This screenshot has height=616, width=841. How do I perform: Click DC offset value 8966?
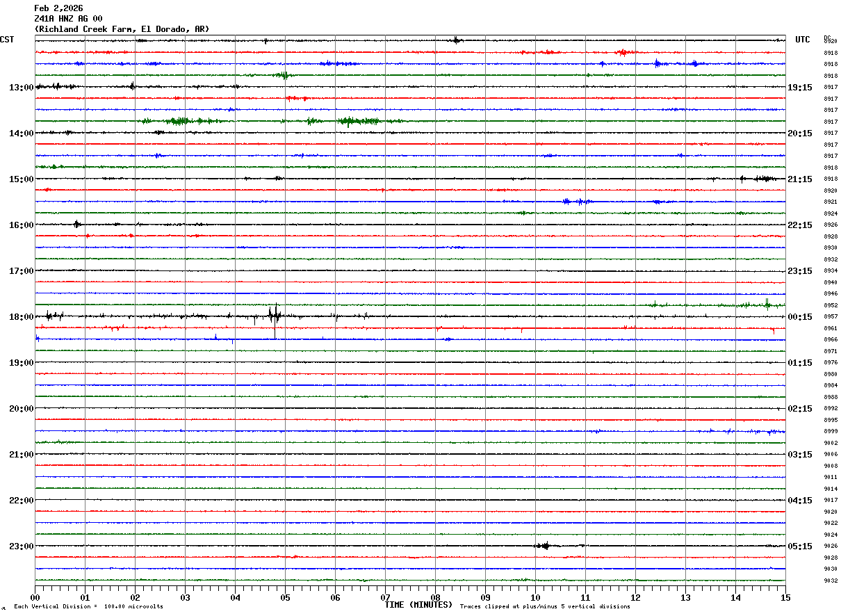[x=831, y=340]
